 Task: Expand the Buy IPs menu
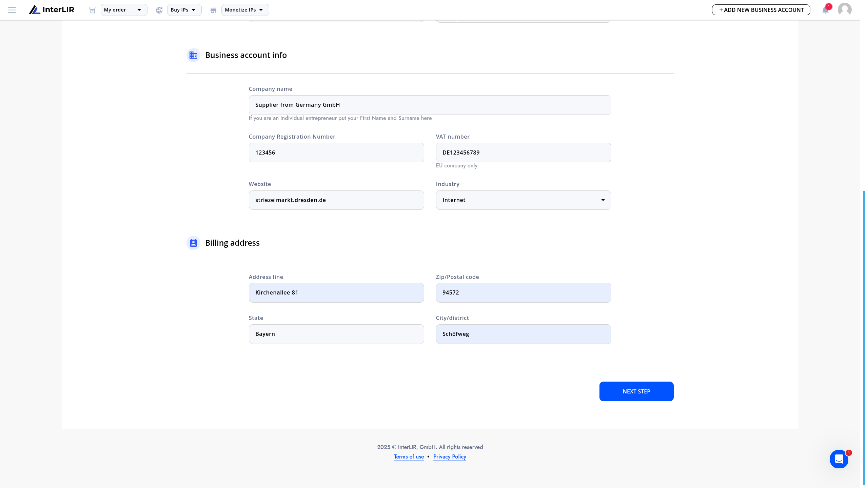[184, 10]
